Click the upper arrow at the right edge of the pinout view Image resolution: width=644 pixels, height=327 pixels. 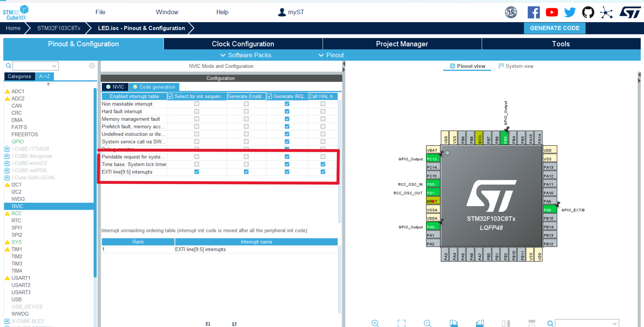coord(639,75)
